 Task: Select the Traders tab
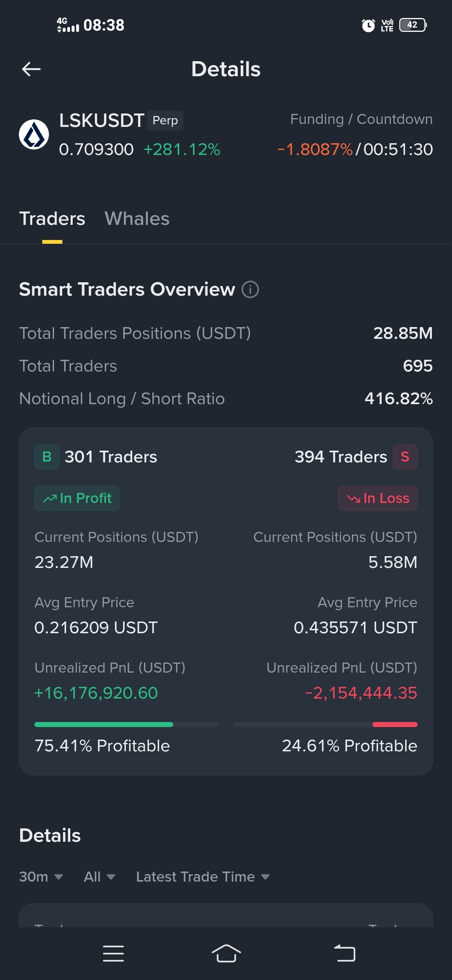pos(52,219)
